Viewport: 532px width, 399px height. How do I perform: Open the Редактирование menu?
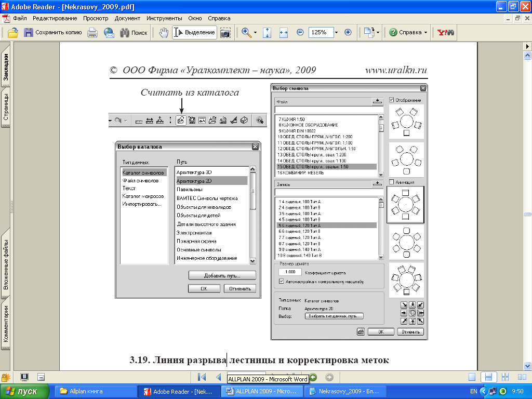(55, 18)
